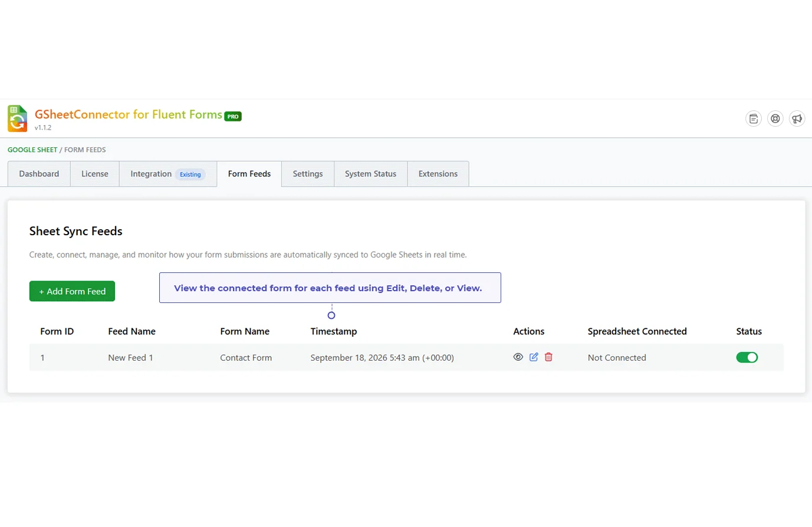
Task: Click the GOOGLE SHEET breadcrumb link
Action: click(x=32, y=150)
